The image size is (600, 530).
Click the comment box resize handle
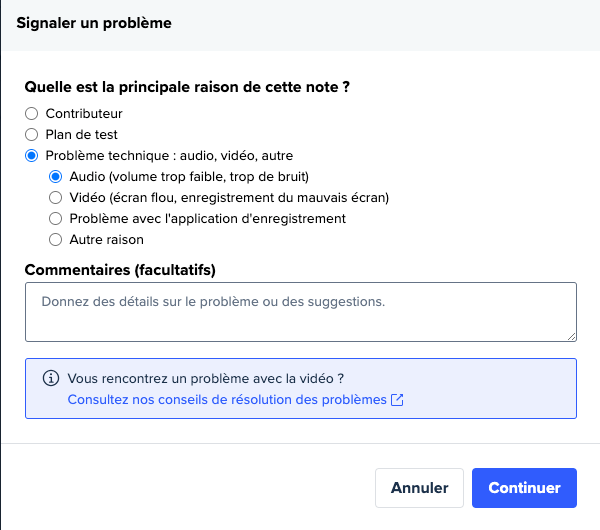click(571, 336)
